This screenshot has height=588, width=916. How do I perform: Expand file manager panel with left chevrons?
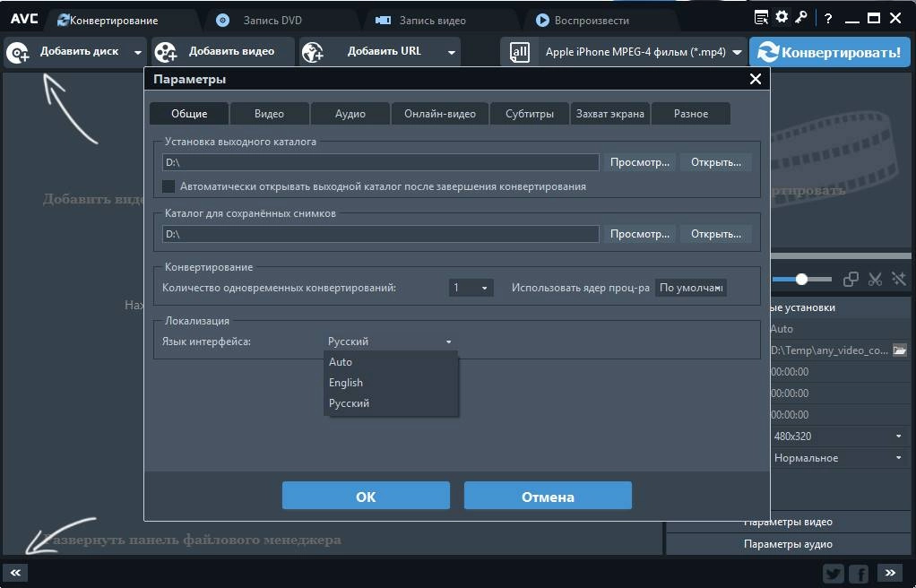(16, 573)
